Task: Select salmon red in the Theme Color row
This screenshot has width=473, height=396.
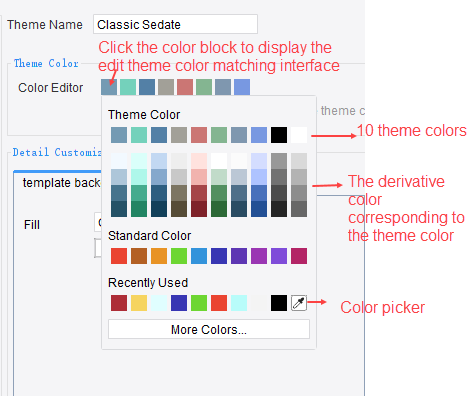Action: pyautogui.click(x=199, y=135)
